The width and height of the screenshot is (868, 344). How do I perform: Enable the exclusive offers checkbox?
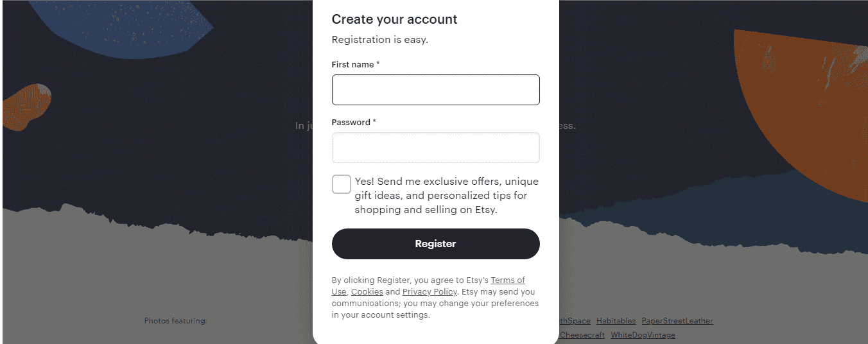coord(342,184)
